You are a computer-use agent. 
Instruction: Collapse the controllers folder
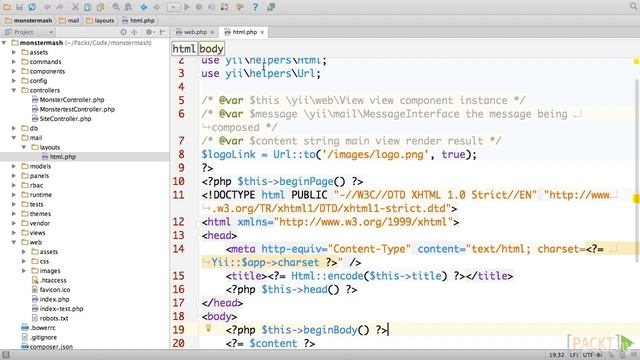click(x=14, y=90)
